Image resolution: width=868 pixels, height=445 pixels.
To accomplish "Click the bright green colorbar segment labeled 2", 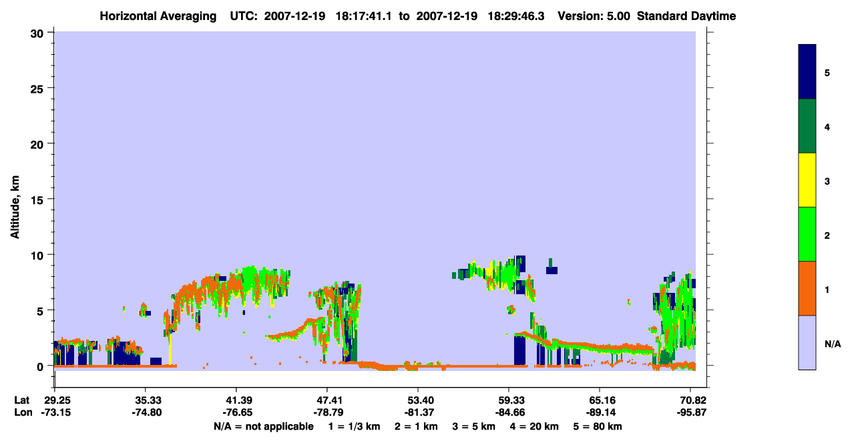I will pos(807,234).
